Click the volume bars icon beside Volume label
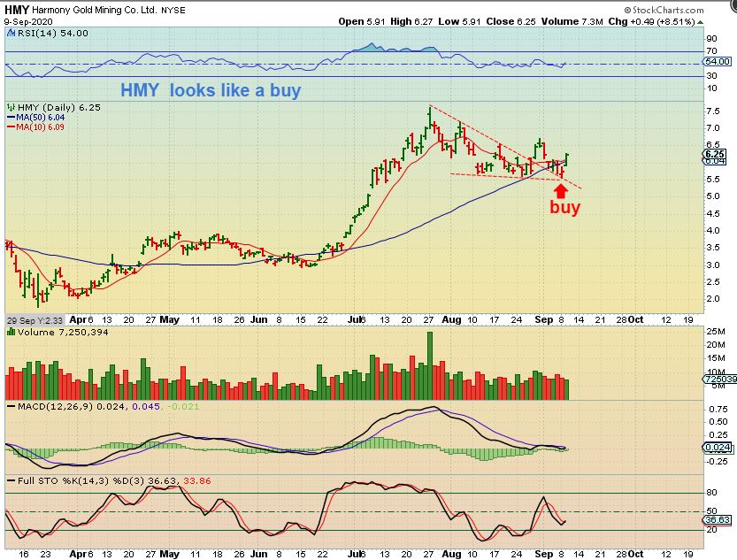This screenshot has width=737, height=560. (11, 332)
